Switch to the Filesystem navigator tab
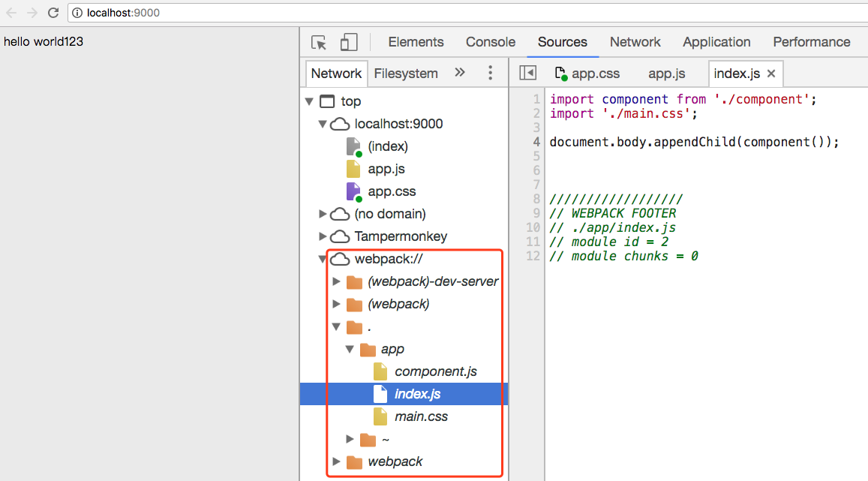This screenshot has height=481, width=868. 406,74
